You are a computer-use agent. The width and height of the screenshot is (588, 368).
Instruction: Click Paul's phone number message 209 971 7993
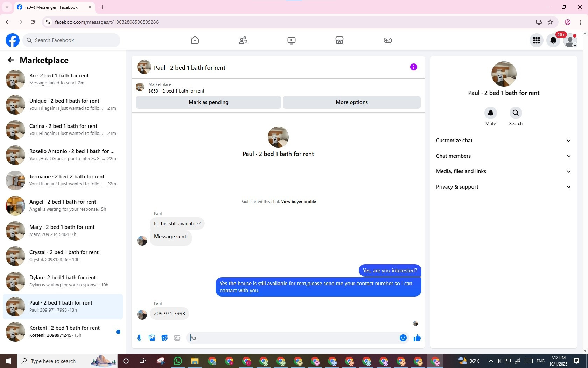pyautogui.click(x=169, y=314)
